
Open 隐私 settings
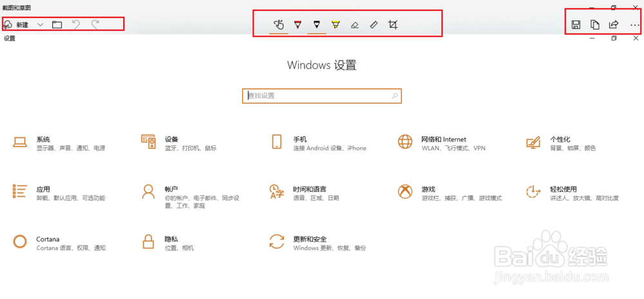(167, 243)
